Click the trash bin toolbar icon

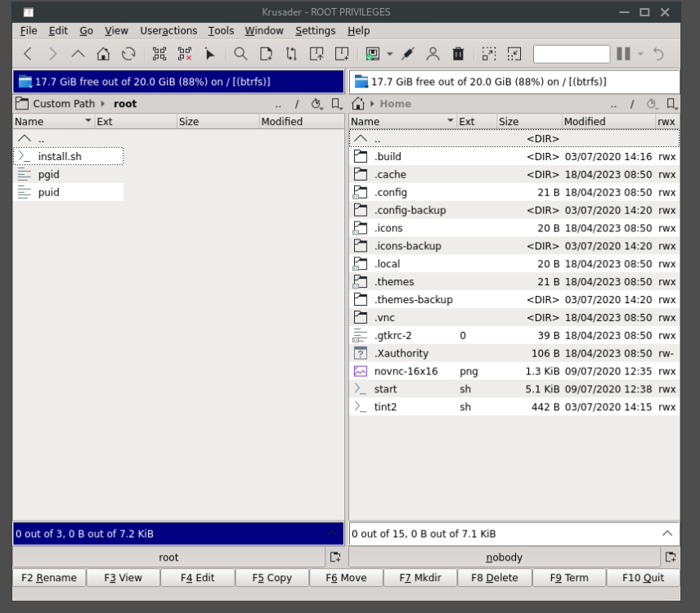click(x=458, y=54)
